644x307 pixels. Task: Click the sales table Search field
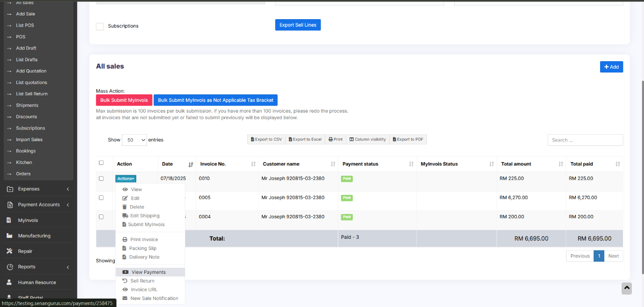(x=585, y=140)
